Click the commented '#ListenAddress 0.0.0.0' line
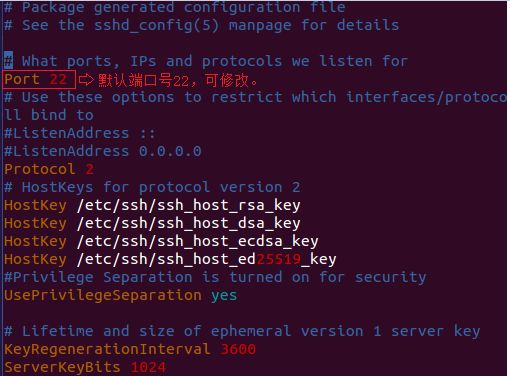Image resolution: width=510 pixels, height=377 pixels. click(103, 151)
